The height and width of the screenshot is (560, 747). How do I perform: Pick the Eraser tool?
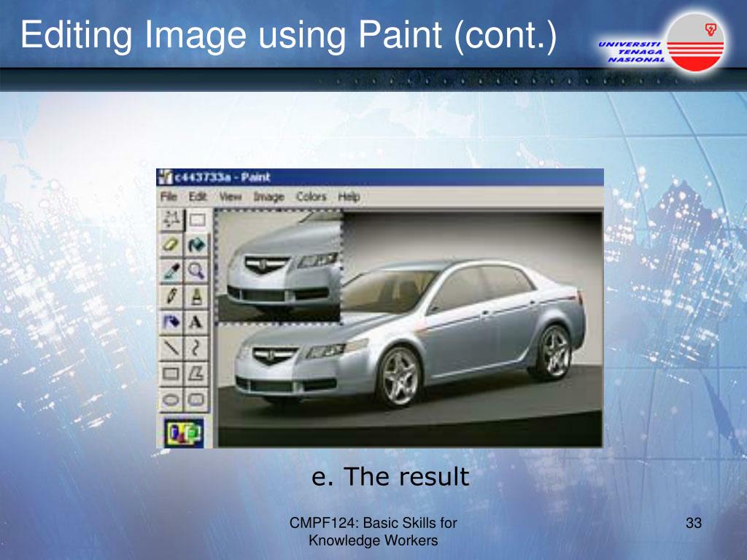coord(171,245)
